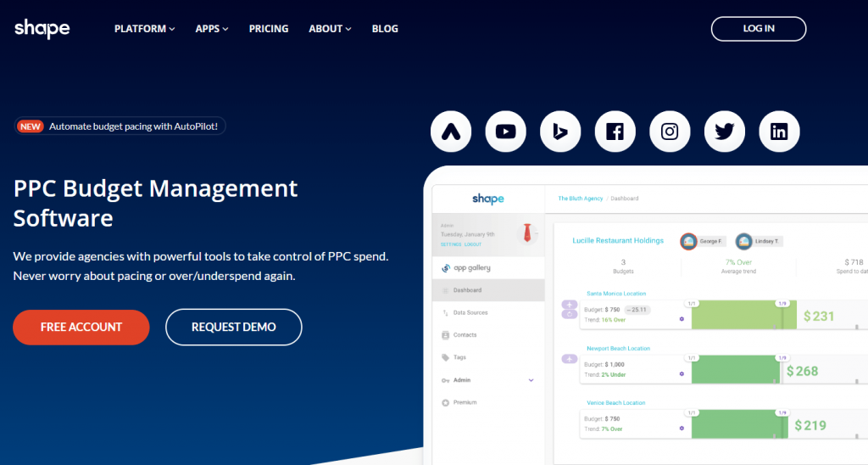868x465 pixels.
Task: Click the SETTINGS link under date
Action: [x=451, y=244]
